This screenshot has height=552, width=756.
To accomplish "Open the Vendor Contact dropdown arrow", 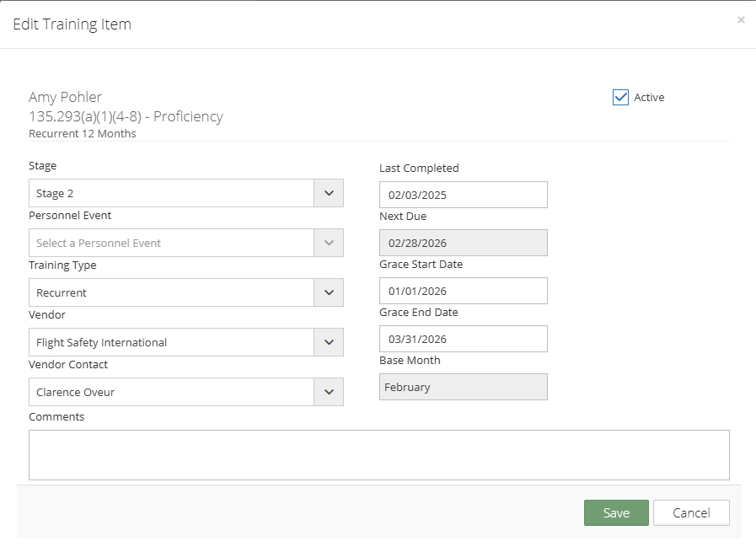I will 329,392.
